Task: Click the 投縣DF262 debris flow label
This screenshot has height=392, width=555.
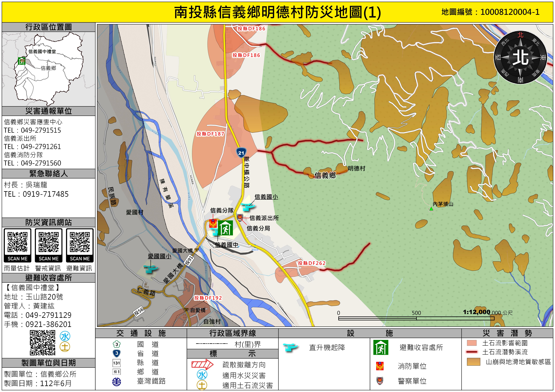Action: 312,263
